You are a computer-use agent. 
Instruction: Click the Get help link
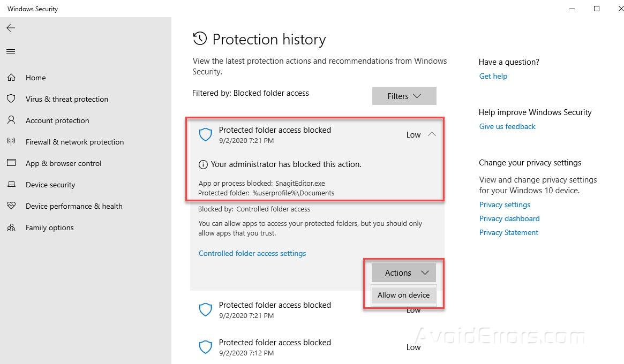click(x=493, y=76)
